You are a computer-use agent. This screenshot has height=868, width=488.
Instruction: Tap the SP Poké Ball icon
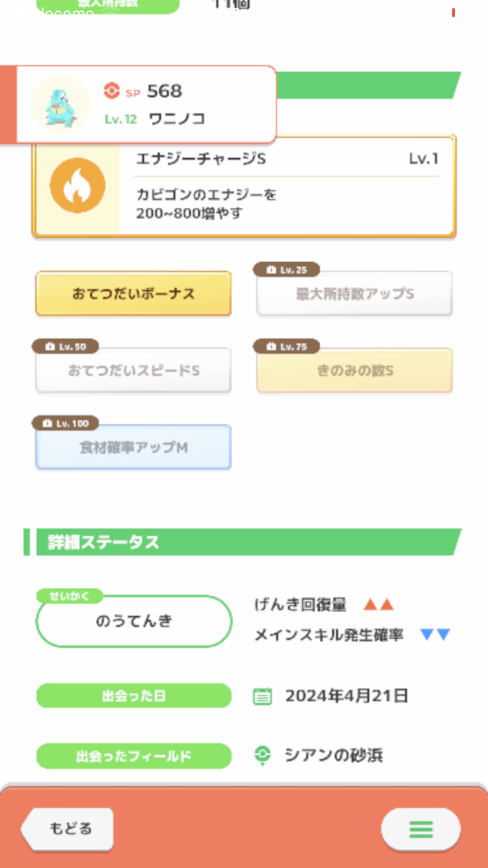coord(112,91)
